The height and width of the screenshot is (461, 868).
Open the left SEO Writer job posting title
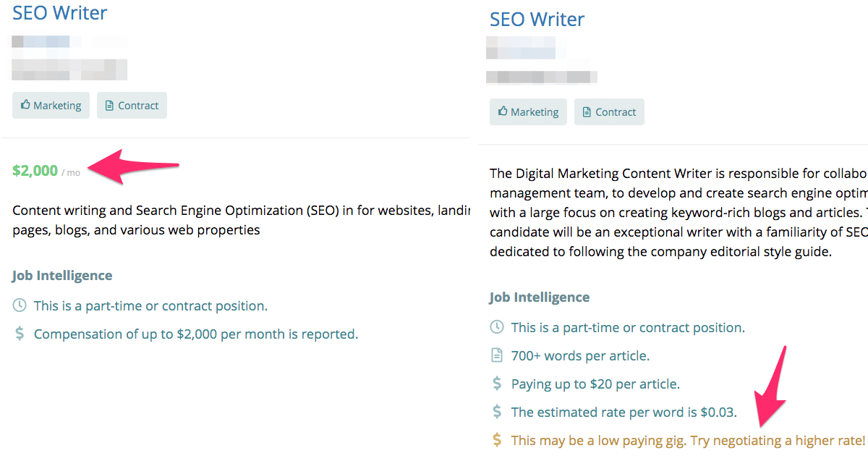pyautogui.click(x=59, y=12)
